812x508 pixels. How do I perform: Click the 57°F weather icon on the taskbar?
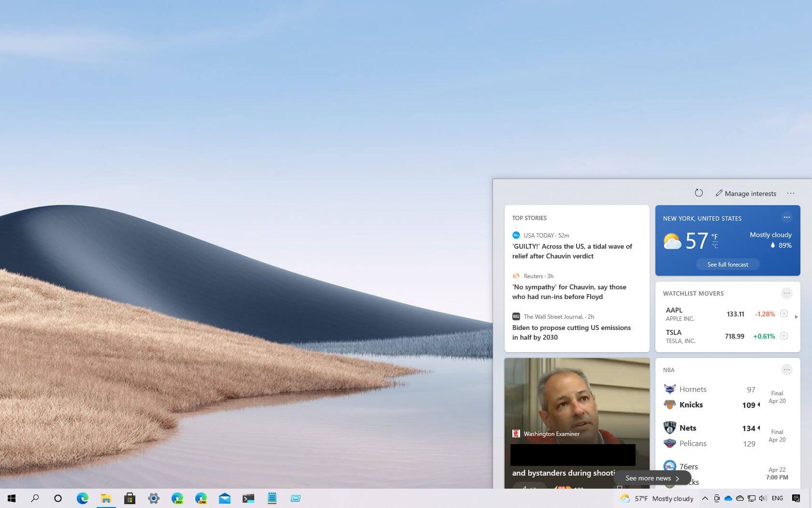[625, 498]
